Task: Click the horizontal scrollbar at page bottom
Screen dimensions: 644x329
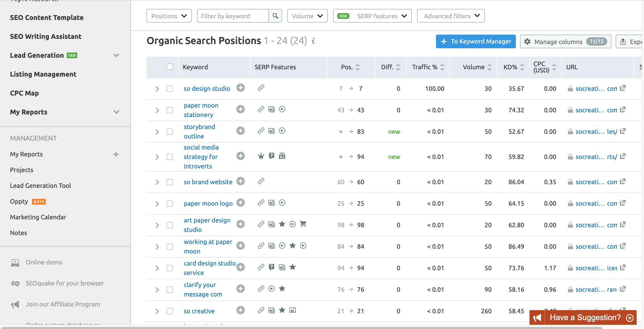Action: (x=301, y=328)
